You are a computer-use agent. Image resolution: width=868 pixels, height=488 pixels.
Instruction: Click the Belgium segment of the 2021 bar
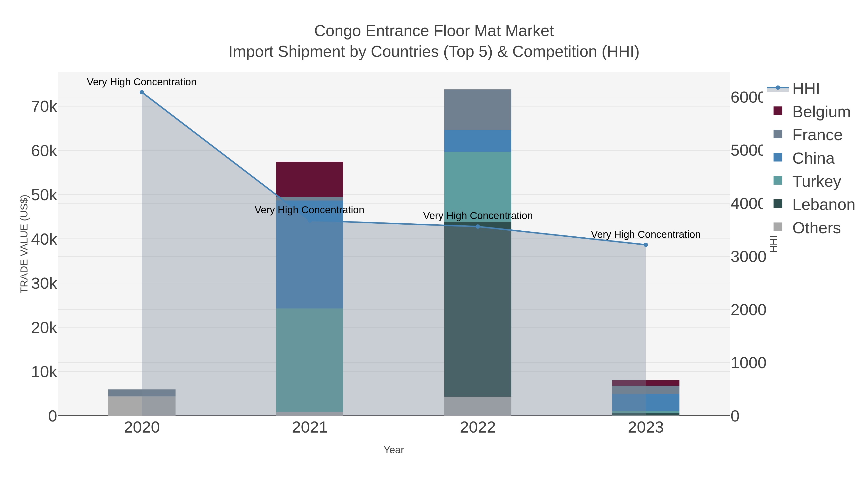click(x=310, y=180)
